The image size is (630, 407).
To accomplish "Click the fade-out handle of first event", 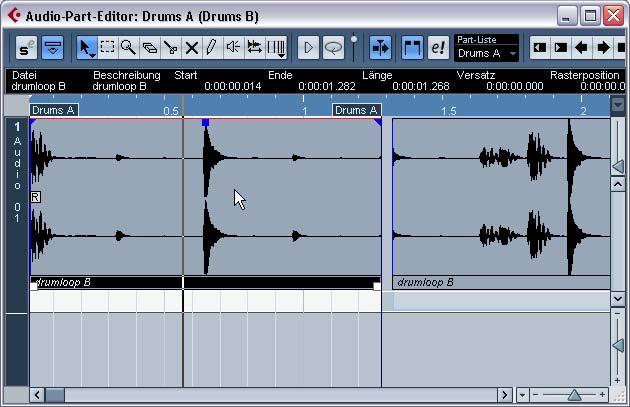I will (x=377, y=122).
